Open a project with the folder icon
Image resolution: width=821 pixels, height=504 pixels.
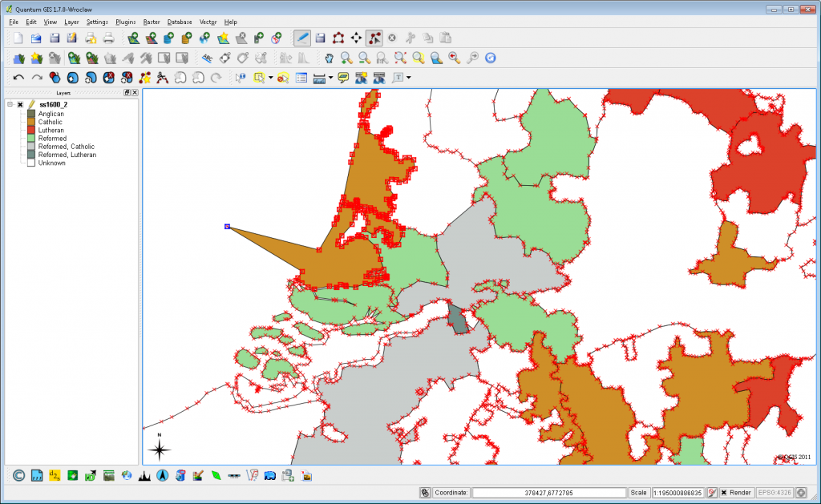36,38
